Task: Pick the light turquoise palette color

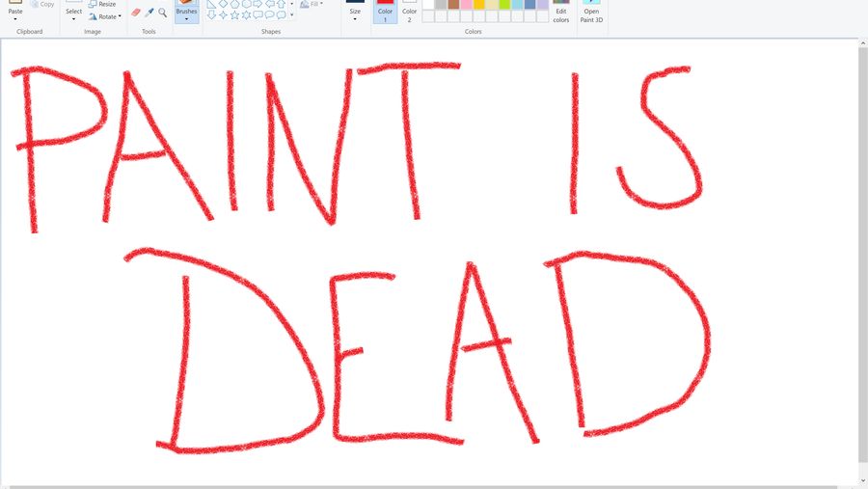Action: (517, 4)
